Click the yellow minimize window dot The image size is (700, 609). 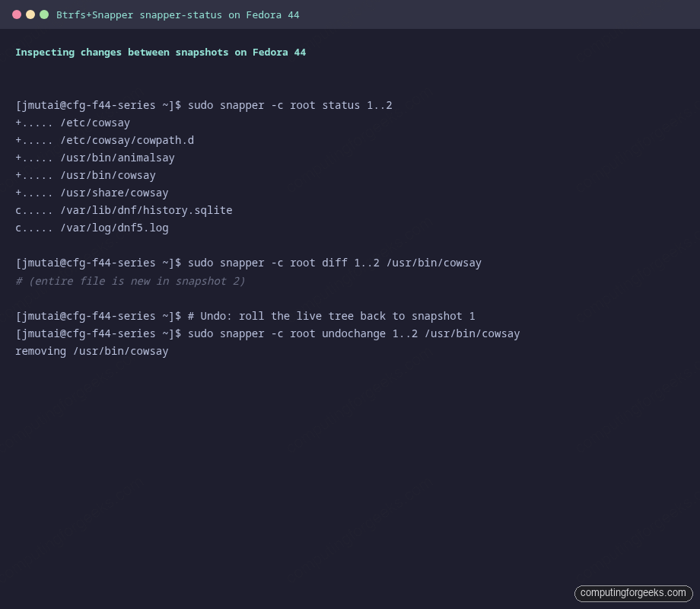[x=30, y=14]
